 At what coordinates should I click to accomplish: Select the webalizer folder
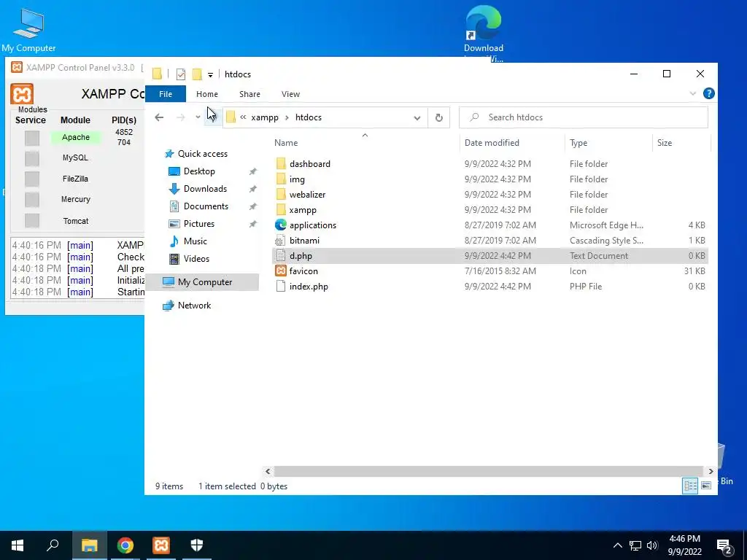[307, 194]
